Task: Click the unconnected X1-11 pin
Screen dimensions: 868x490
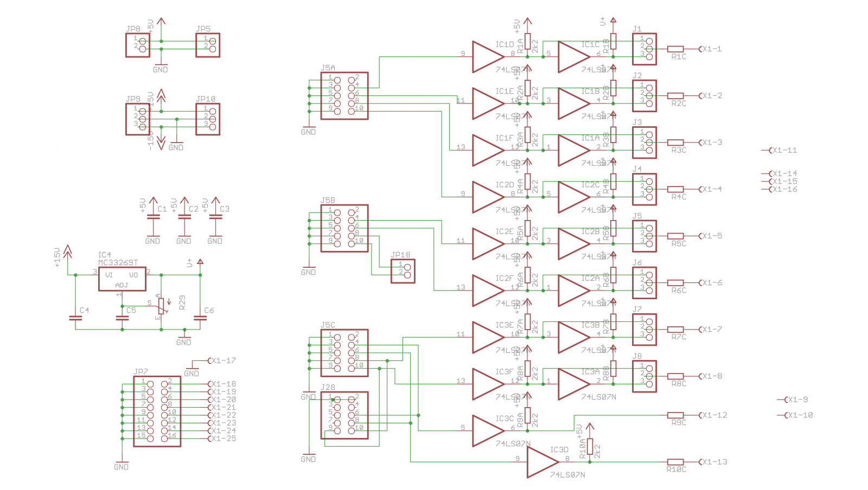Action: click(x=784, y=150)
